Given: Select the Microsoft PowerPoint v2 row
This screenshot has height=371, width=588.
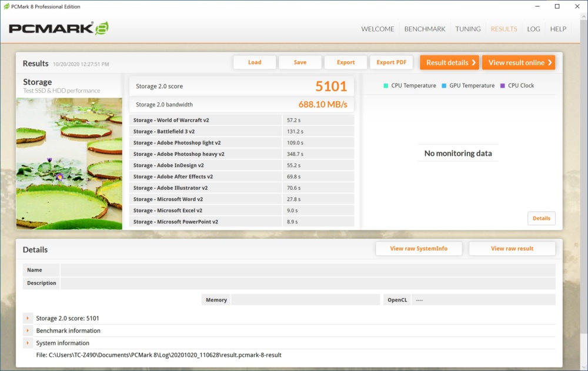Looking at the screenshot, I should coord(242,221).
